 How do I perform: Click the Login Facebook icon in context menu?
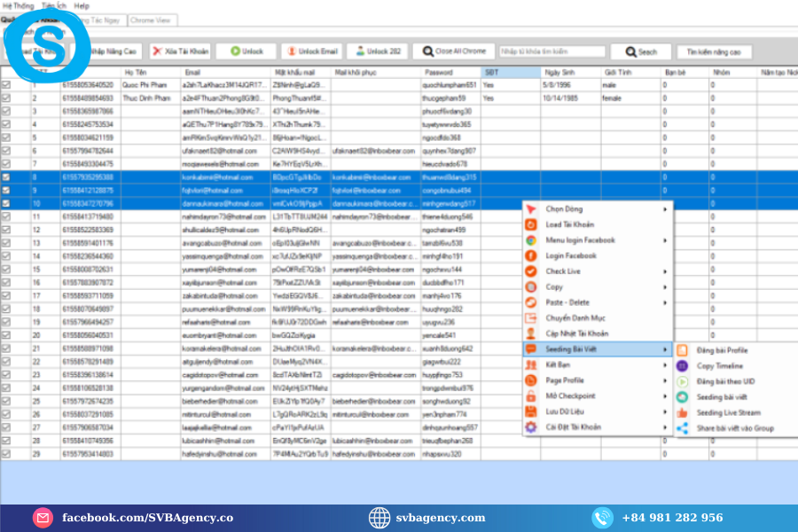click(531, 255)
